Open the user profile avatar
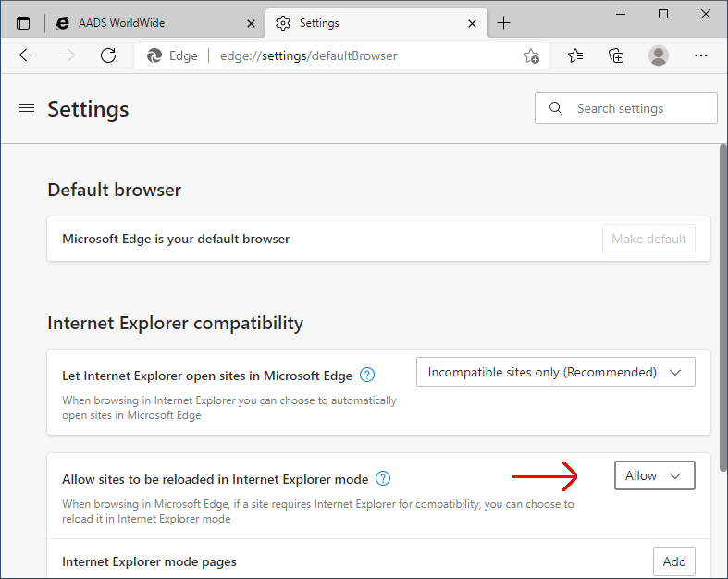Image resolution: width=728 pixels, height=579 pixels. [x=659, y=55]
